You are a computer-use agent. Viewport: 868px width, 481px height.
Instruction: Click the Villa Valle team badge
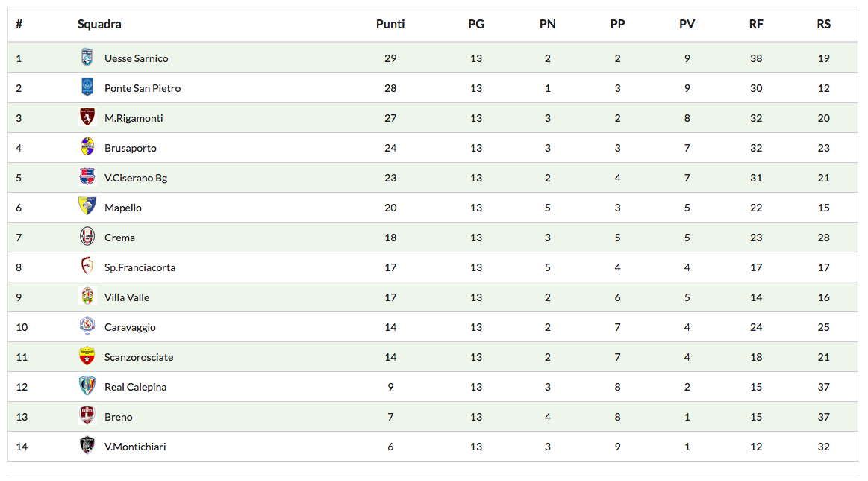[87, 297]
